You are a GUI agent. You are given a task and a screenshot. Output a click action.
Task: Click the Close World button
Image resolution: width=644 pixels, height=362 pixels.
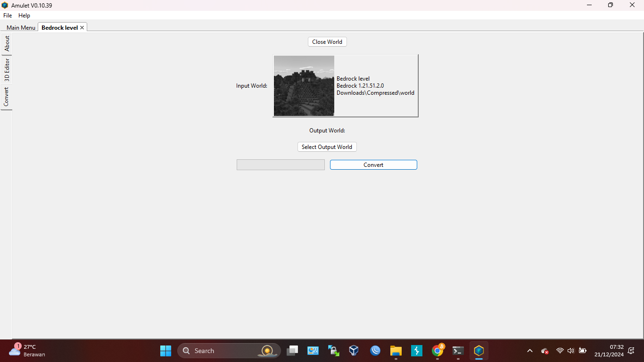coord(327,42)
